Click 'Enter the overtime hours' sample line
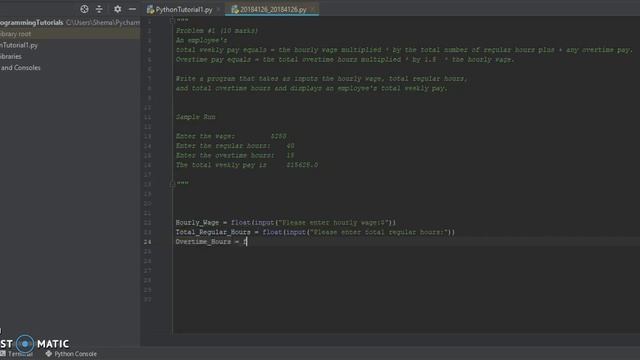 coord(235,155)
